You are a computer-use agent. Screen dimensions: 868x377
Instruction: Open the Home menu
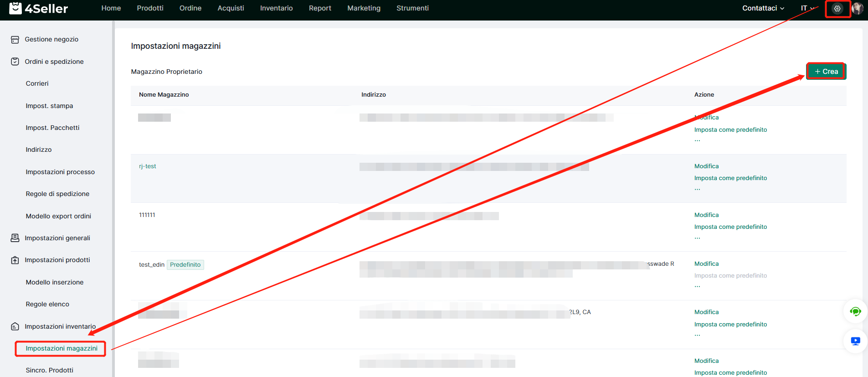pos(111,8)
